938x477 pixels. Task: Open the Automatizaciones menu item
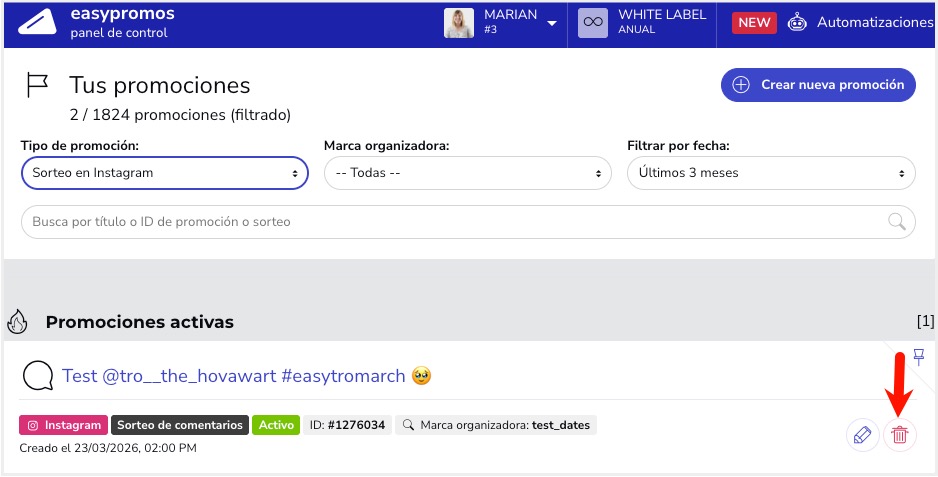[x=874, y=22]
